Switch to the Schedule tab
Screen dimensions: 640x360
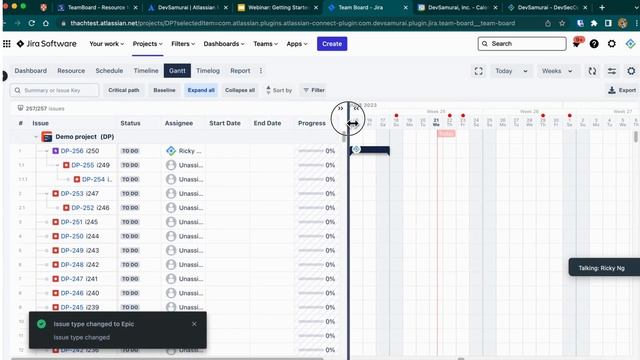coord(109,71)
